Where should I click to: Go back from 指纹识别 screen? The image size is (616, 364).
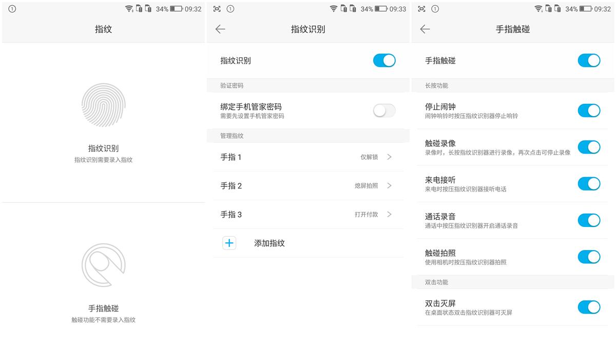point(220,29)
